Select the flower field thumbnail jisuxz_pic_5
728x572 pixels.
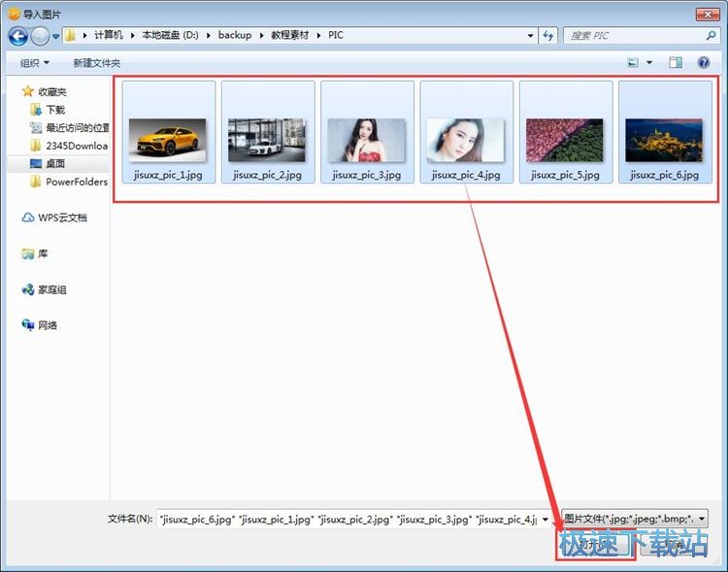click(x=565, y=140)
